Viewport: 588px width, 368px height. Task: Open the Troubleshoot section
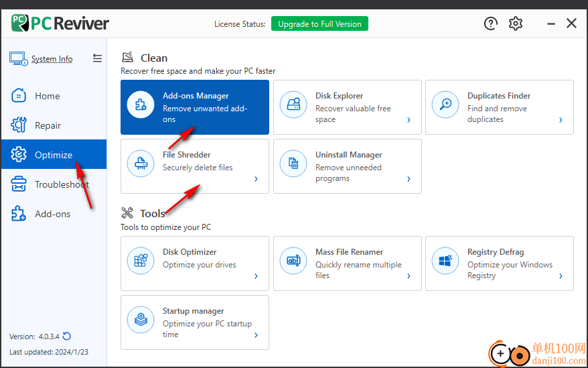click(x=54, y=184)
